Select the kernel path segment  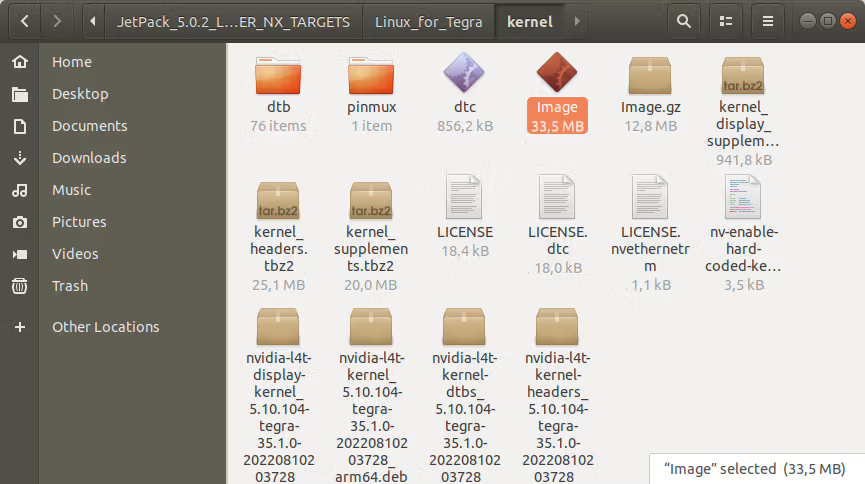pyautogui.click(x=530, y=22)
